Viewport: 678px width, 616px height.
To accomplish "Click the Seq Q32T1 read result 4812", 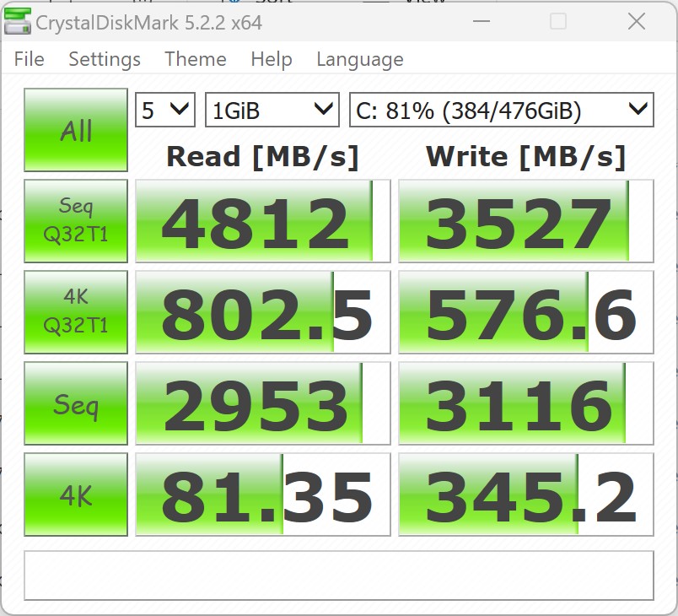I will point(263,221).
